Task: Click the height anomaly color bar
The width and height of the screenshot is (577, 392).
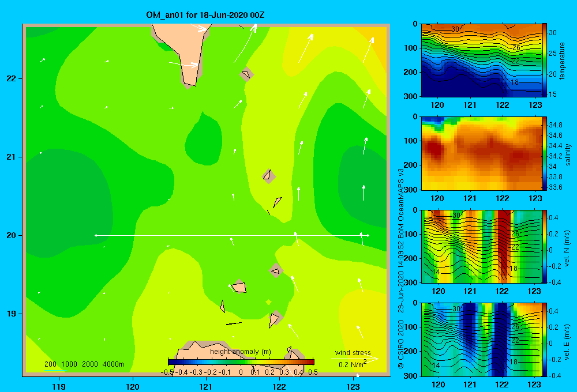Action: pos(241,362)
